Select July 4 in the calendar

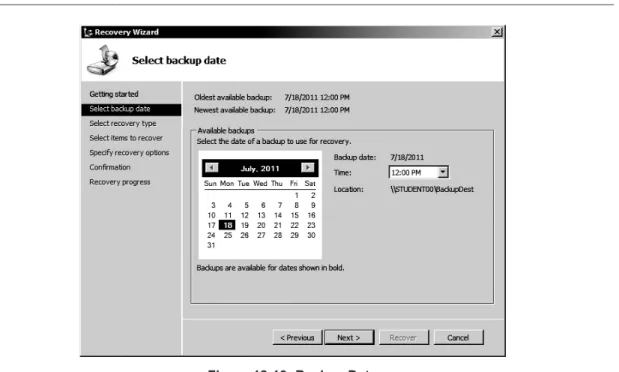[x=229, y=205]
